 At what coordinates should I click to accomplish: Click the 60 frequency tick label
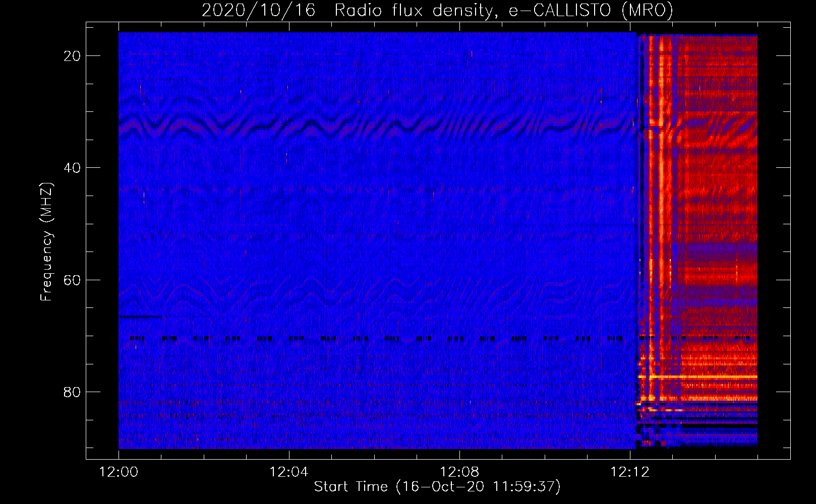pos(72,280)
